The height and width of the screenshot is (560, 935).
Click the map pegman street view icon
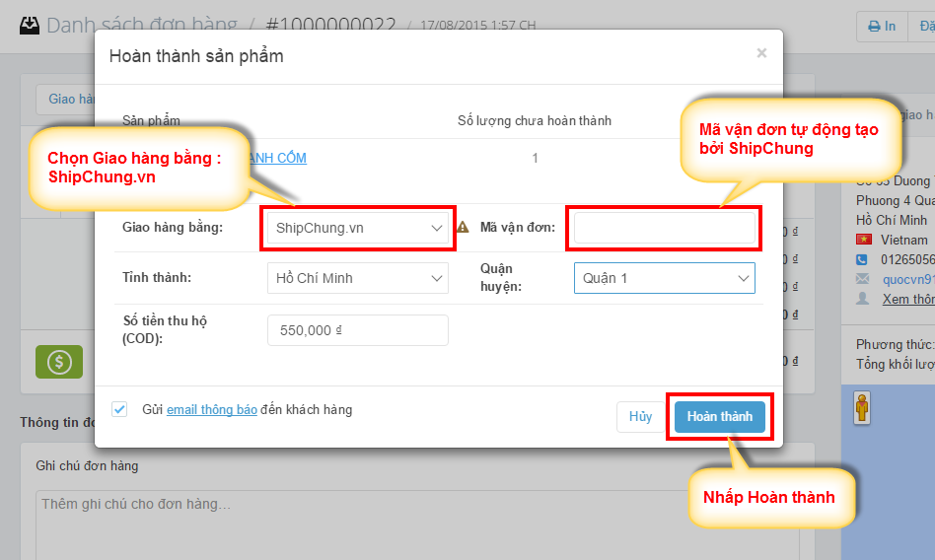point(862,408)
